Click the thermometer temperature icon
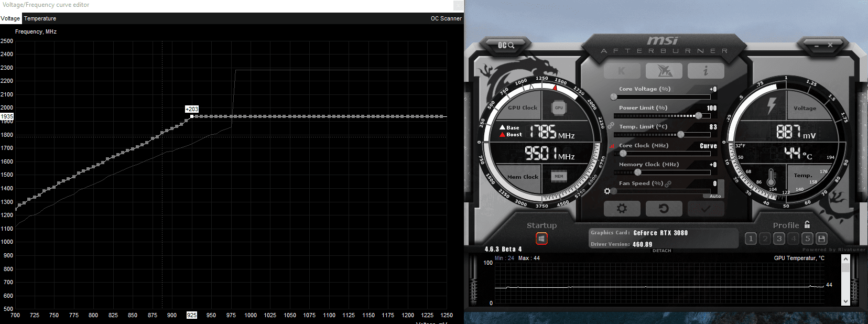Viewport: 868px width, 324px height. (771, 177)
